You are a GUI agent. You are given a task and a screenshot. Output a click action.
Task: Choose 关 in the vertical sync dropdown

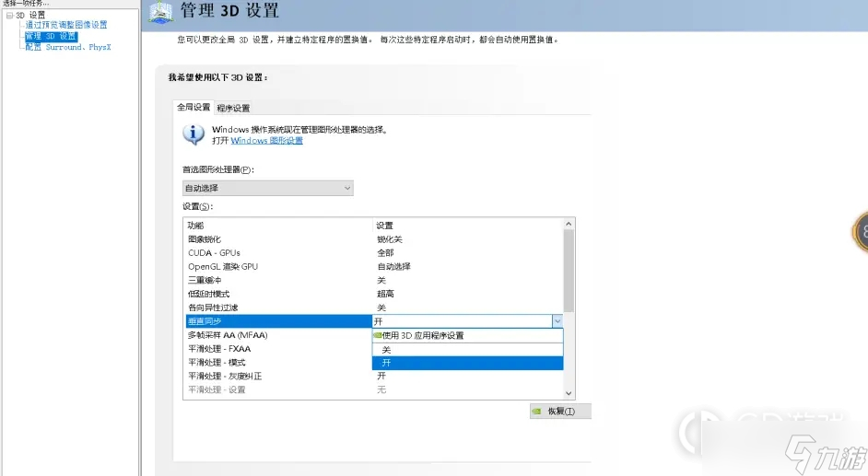(x=468, y=349)
